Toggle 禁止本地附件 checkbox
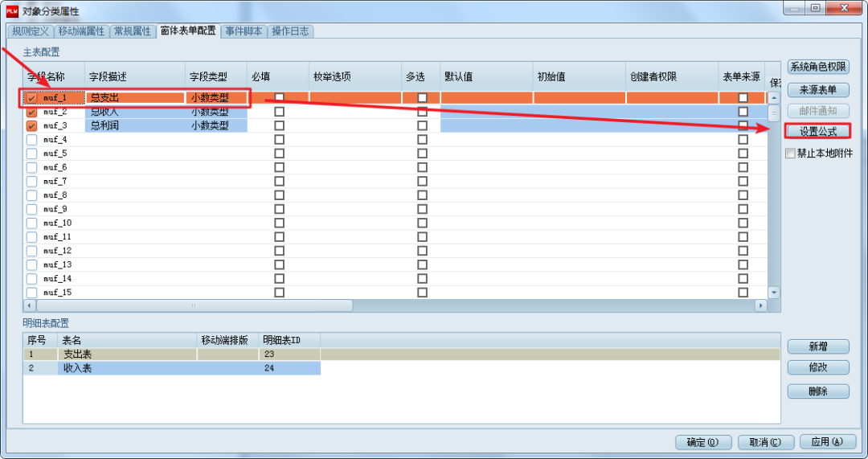 (791, 154)
